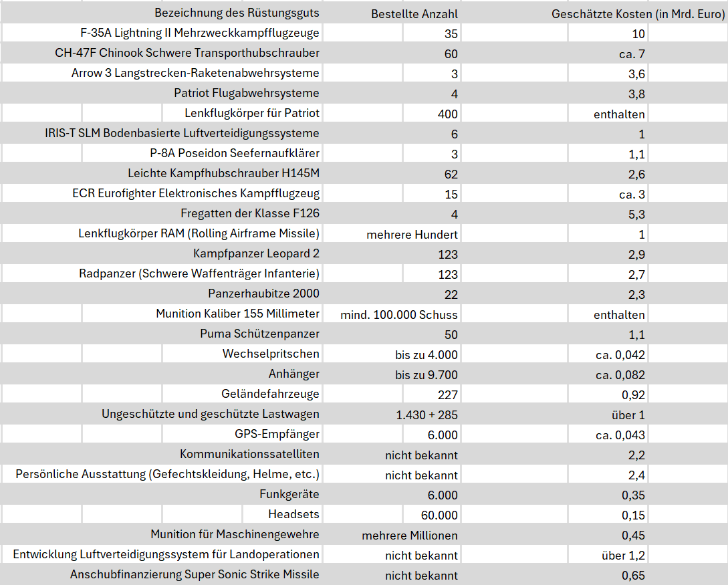Screen dimensions: 728x585
Task: Select 'Fregatten der Klasse F126' cell
Action: (250, 213)
